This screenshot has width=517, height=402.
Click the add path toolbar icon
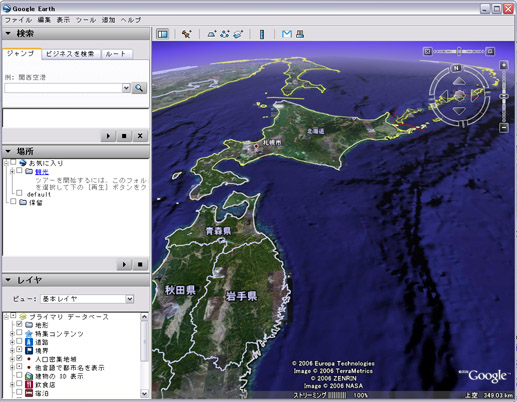[x=225, y=34]
